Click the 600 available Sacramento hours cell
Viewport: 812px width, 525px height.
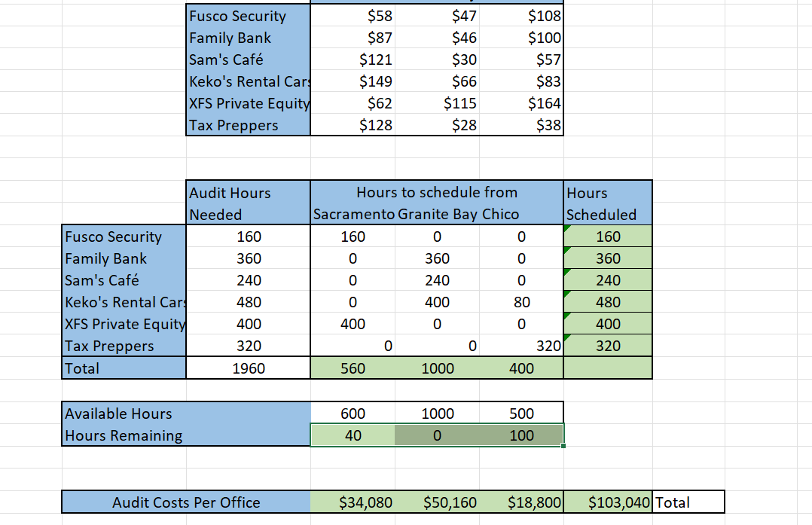point(353,414)
